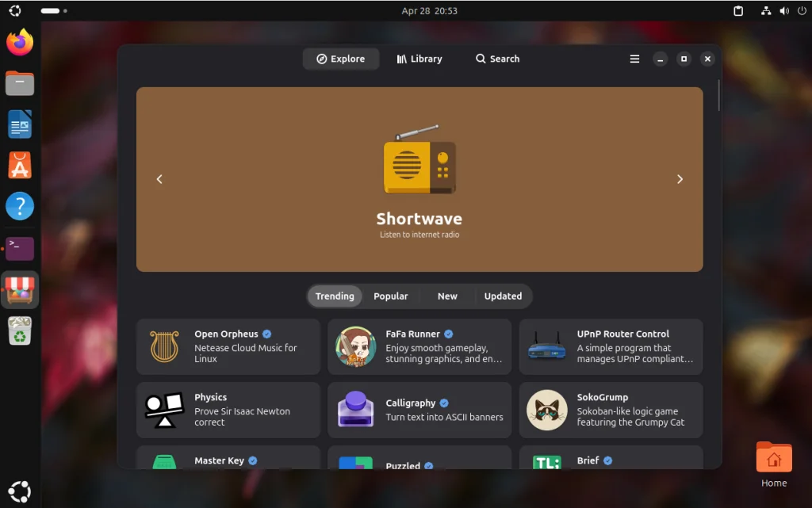Switch to the Library tab
The width and height of the screenshot is (812, 508).
419,59
